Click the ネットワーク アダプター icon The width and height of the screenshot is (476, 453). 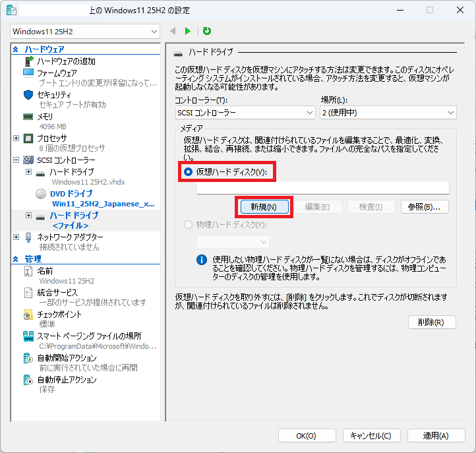pos(28,237)
